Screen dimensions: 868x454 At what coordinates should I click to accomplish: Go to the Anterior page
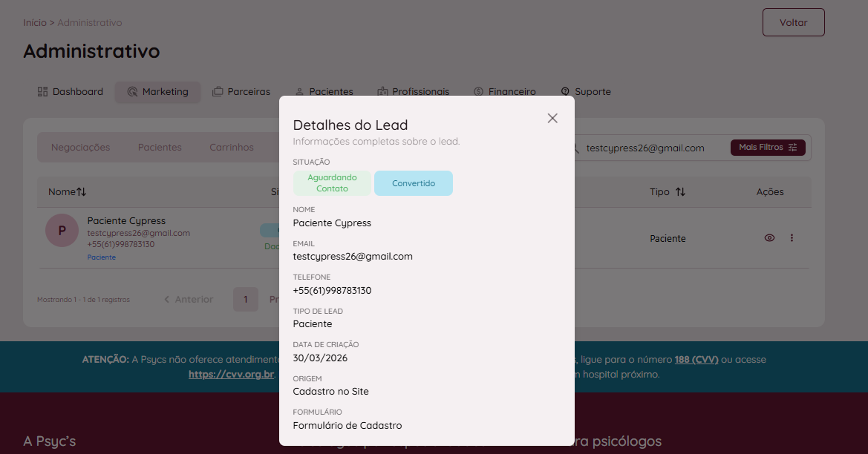(189, 300)
